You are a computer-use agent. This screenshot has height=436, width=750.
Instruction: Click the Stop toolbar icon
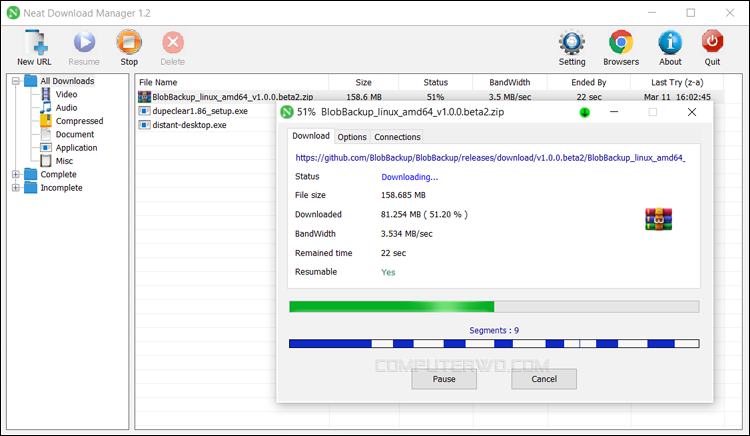[x=129, y=42]
